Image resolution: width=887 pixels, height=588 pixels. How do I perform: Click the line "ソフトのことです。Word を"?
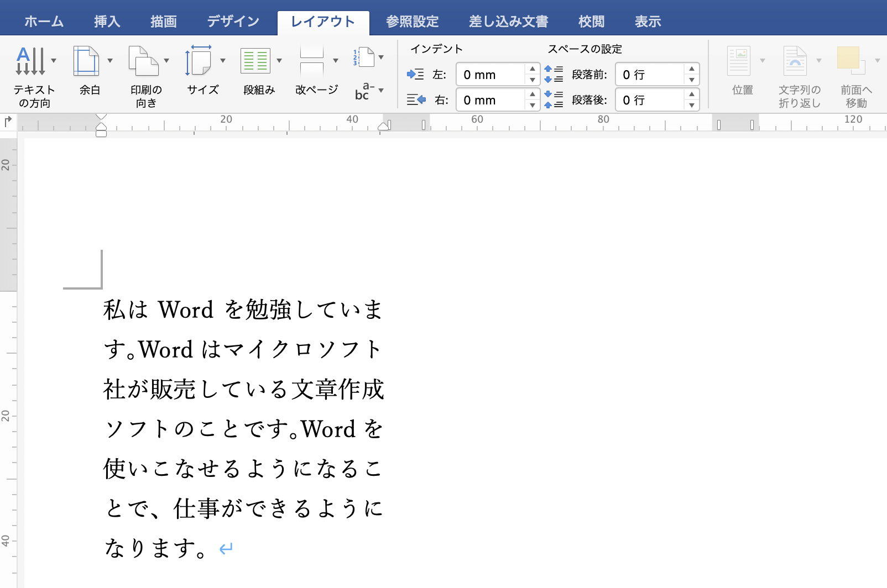pyautogui.click(x=243, y=429)
